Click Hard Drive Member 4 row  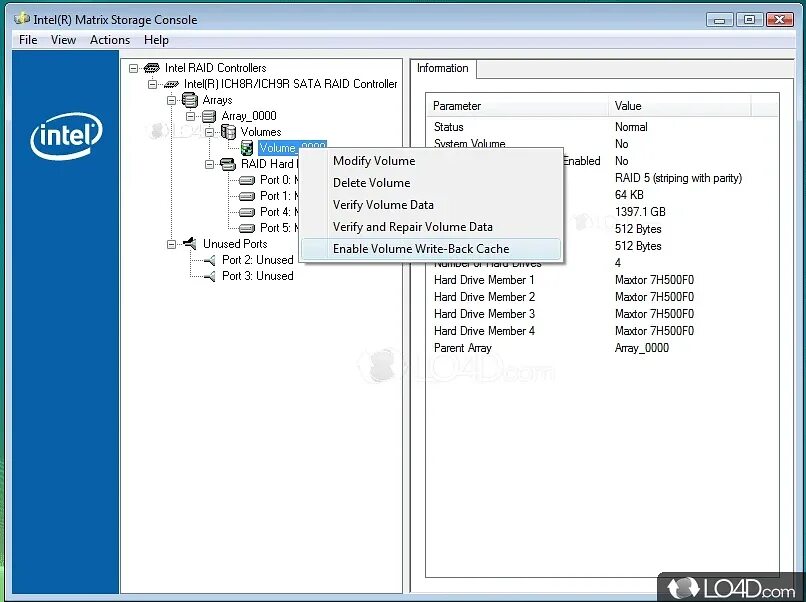[x=602, y=331]
